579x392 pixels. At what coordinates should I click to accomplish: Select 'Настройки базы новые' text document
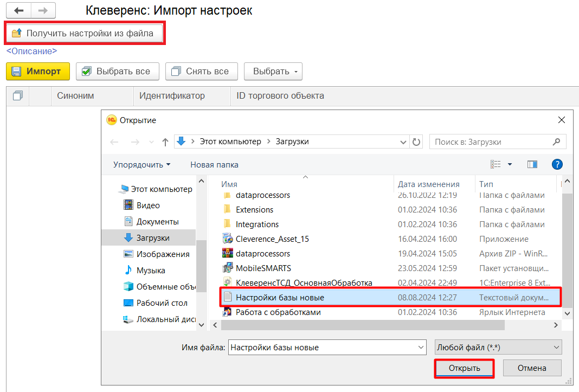(x=390, y=298)
